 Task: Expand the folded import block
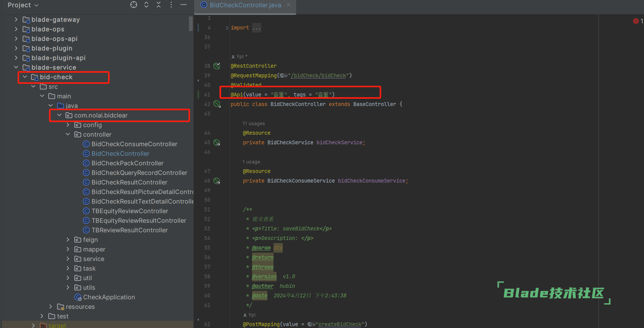click(x=227, y=28)
